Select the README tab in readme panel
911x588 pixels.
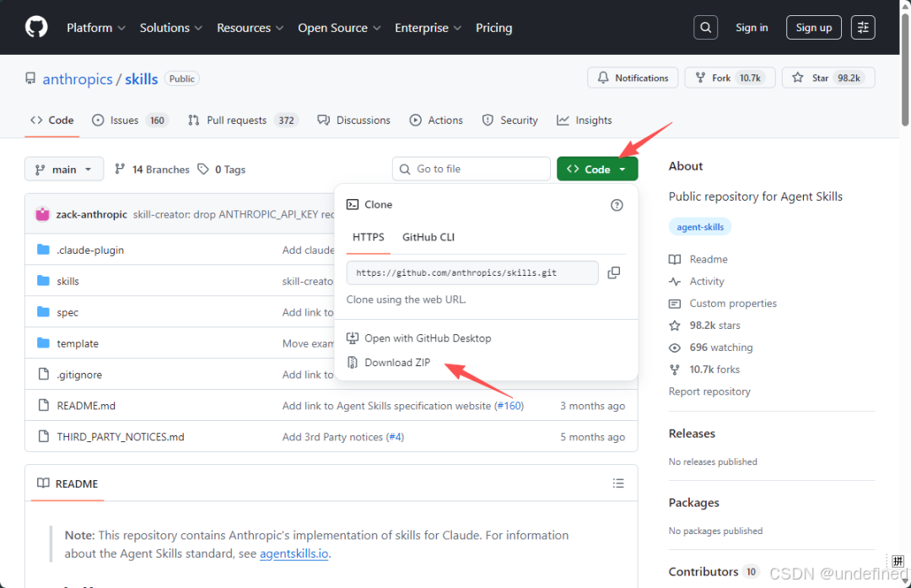(67, 483)
